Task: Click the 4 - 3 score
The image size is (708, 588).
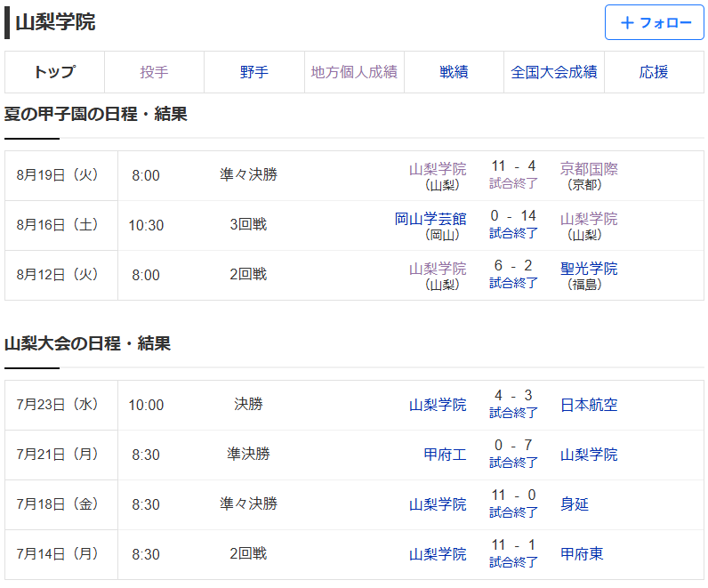Action: coord(513,396)
